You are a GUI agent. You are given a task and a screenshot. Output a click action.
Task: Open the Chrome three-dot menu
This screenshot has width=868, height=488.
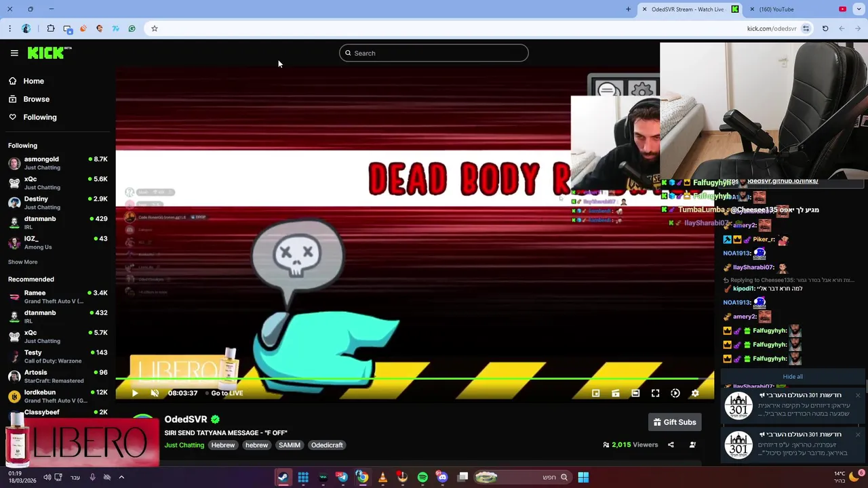tap(9, 28)
